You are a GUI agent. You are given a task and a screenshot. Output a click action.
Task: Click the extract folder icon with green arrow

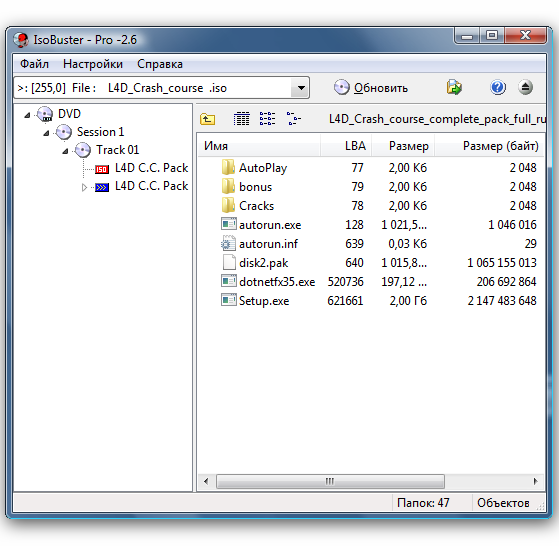pos(454,87)
